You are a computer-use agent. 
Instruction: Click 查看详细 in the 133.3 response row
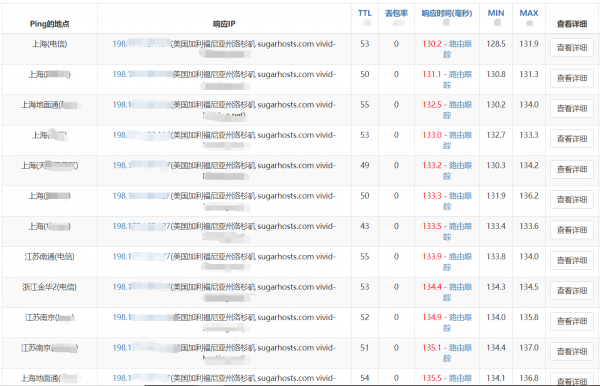click(x=572, y=200)
